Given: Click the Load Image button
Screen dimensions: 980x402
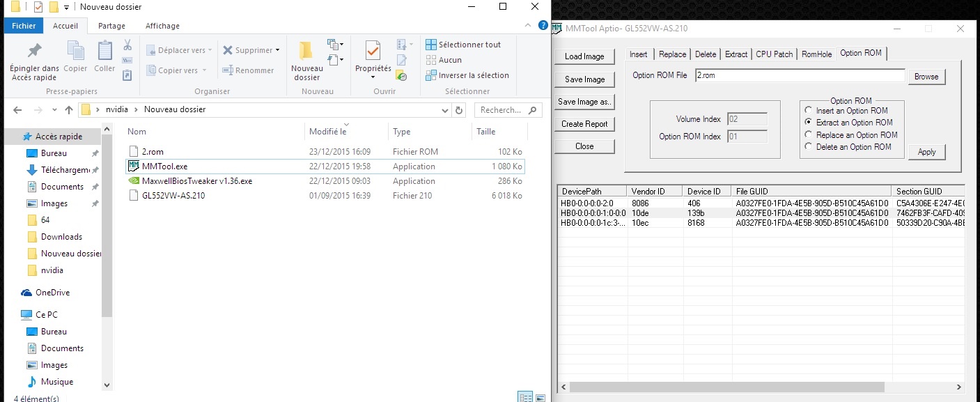Looking at the screenshot, I should coord(584,56).
